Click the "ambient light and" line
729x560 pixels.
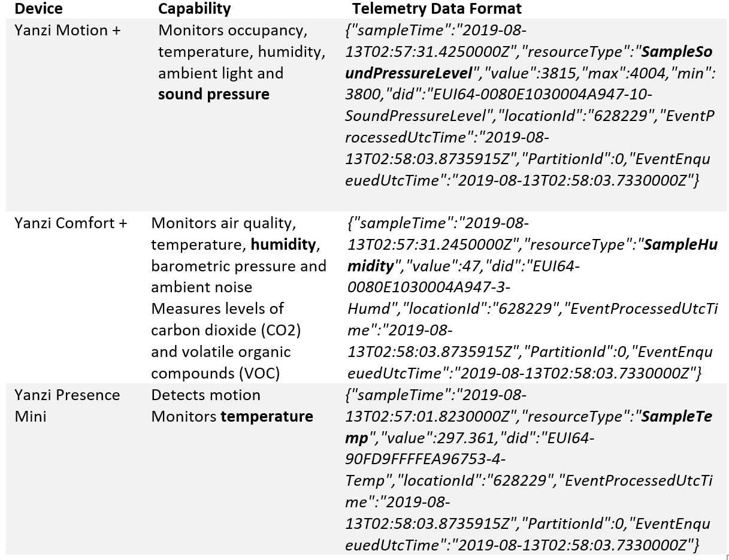(x=220, y=73)
